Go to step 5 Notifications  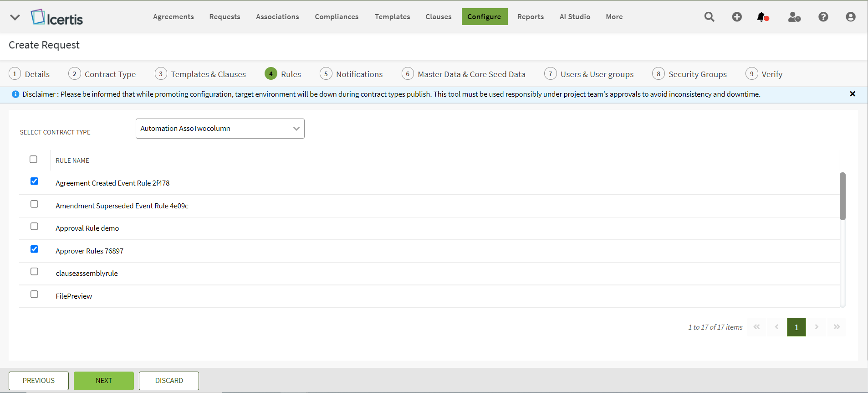click(x=351, y=74)
